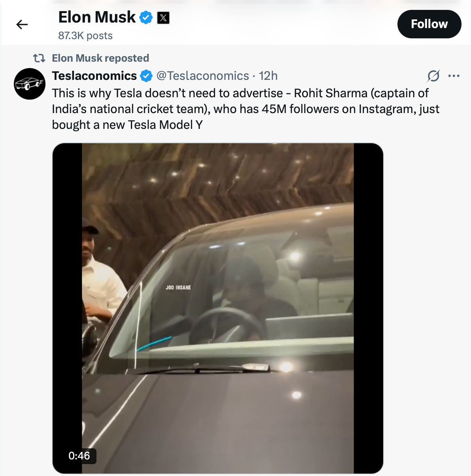Click the Grok icon on the post
This screenshot has height=476, width=471.
(433, 76)
